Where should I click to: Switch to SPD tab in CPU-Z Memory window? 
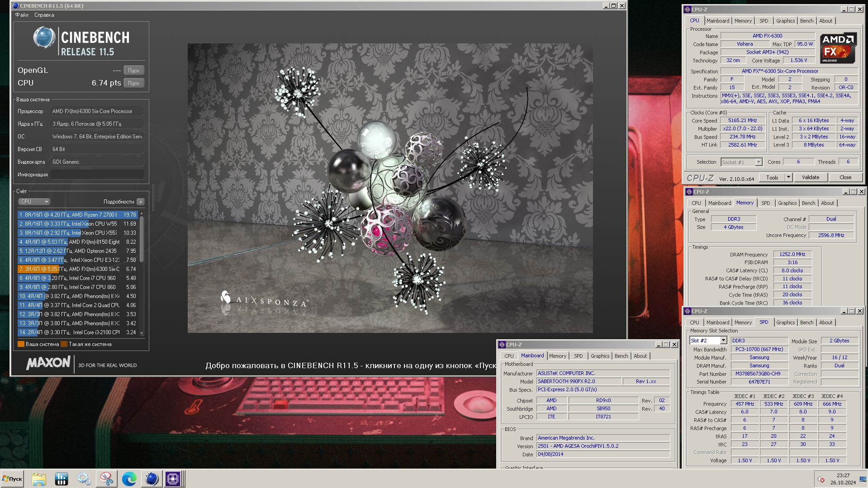pos(765,203)
